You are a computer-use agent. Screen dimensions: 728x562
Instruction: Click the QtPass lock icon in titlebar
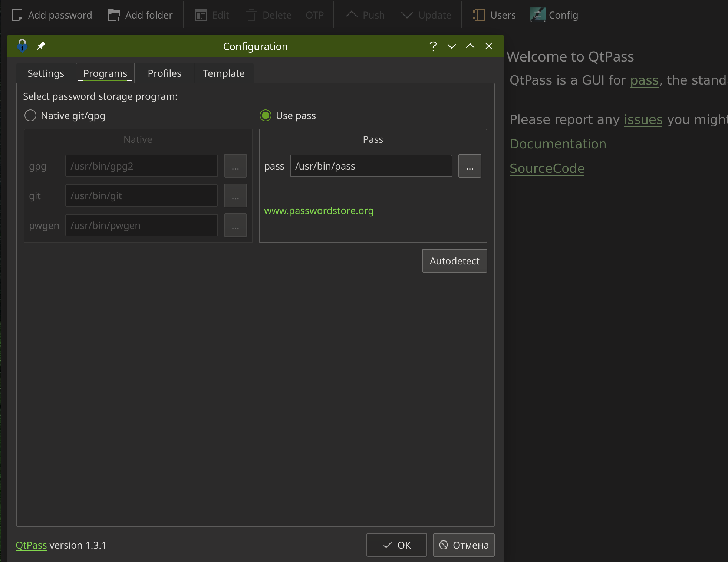pos(22,46)
